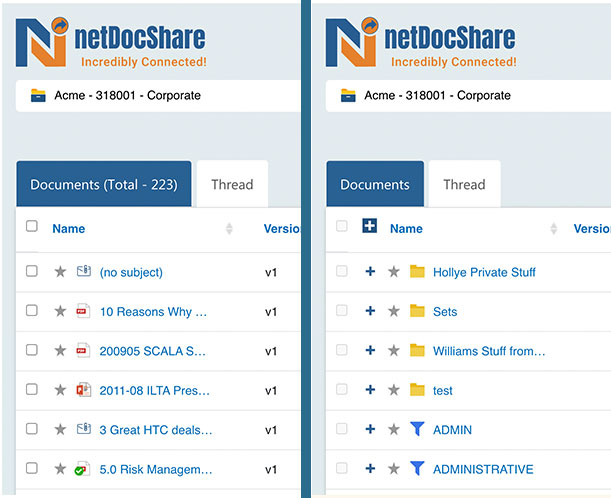Click the workspace folder icon in right panel
611x498 pixels.
[x=348, y=95]
